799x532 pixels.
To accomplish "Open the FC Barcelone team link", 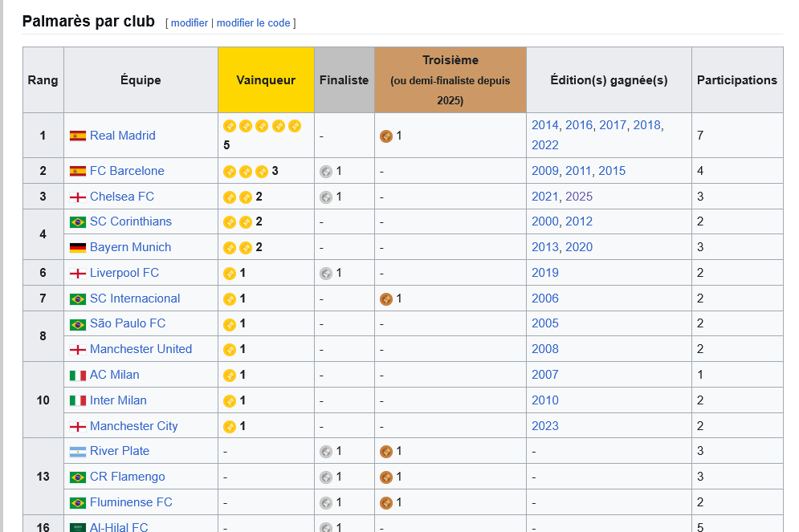I will (x=127, y=171).
